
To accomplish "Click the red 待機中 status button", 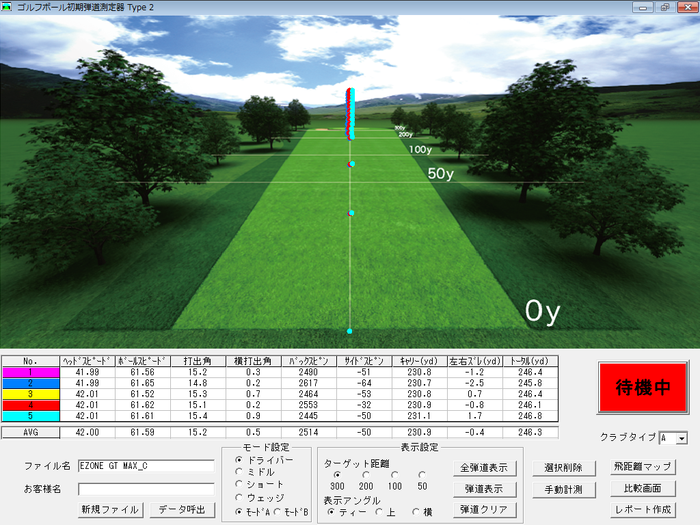I will [x=642, y=389].
